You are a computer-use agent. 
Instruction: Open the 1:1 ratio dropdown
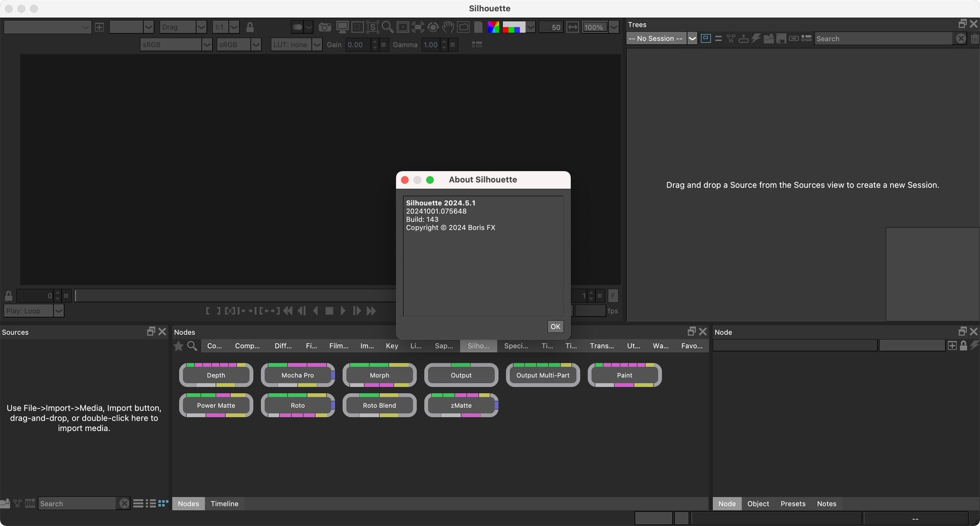(x=226, y=27)
